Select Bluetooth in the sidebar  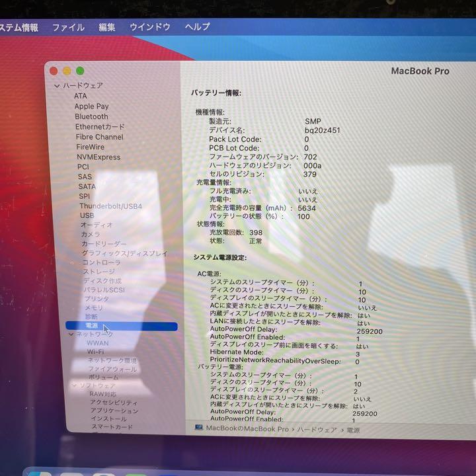pyautogui.click(x=91, y=116)
